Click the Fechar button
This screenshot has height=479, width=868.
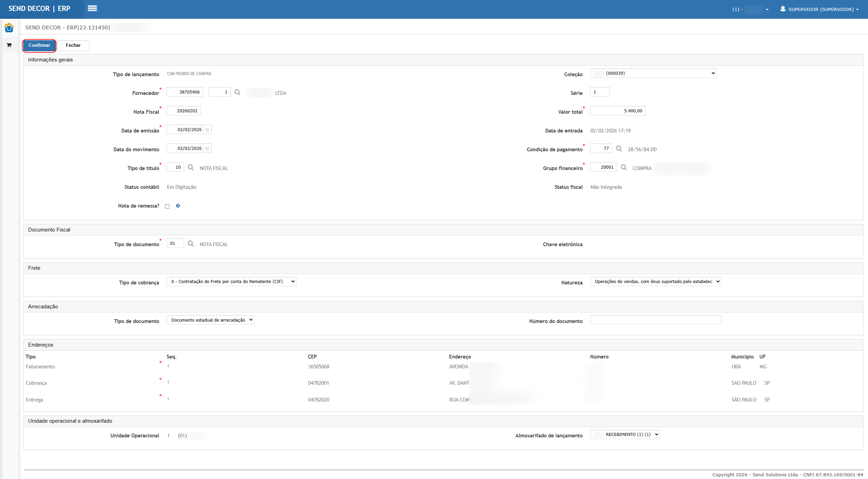73,45
